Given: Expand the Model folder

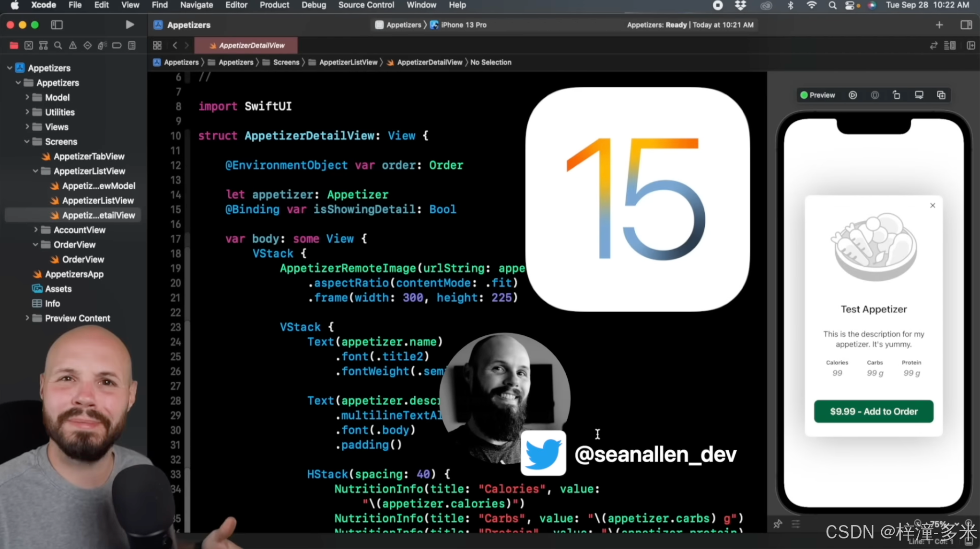Looking at the screenshot, I should [x=27, y=97].
